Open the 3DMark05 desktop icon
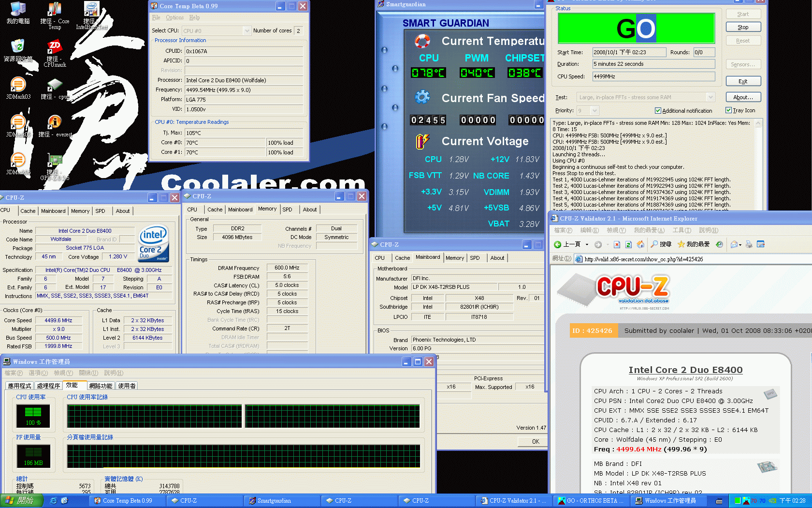 click(x=18, y=126)
